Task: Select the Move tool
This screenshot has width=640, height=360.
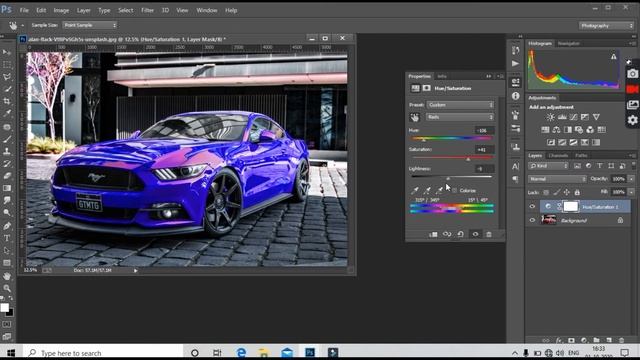Action: 7,52
